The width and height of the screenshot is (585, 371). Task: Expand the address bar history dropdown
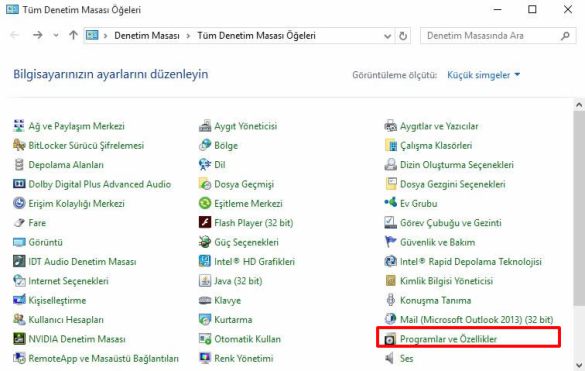coord(388,36)
